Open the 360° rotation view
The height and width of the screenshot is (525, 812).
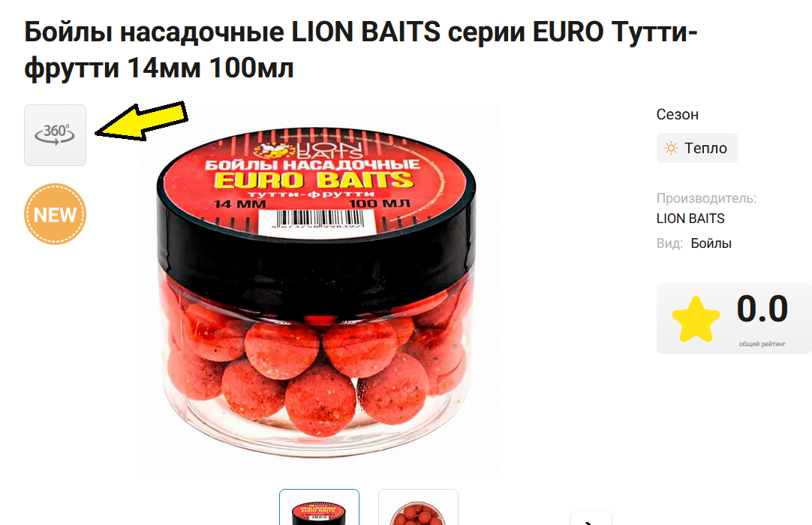click(55, 135)
